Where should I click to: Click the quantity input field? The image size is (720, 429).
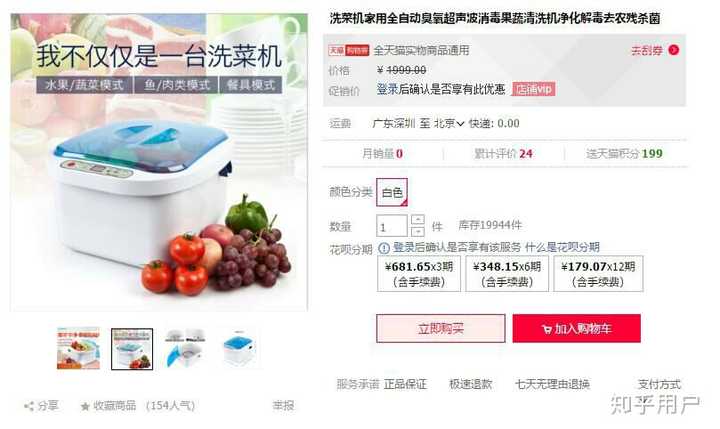(x=392, y=226)
